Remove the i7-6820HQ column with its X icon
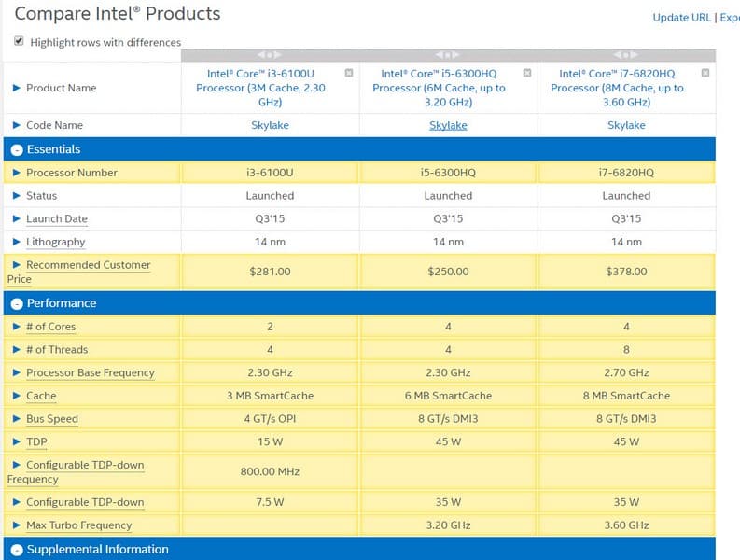740x560 pixels. click(x=705, y=73)
